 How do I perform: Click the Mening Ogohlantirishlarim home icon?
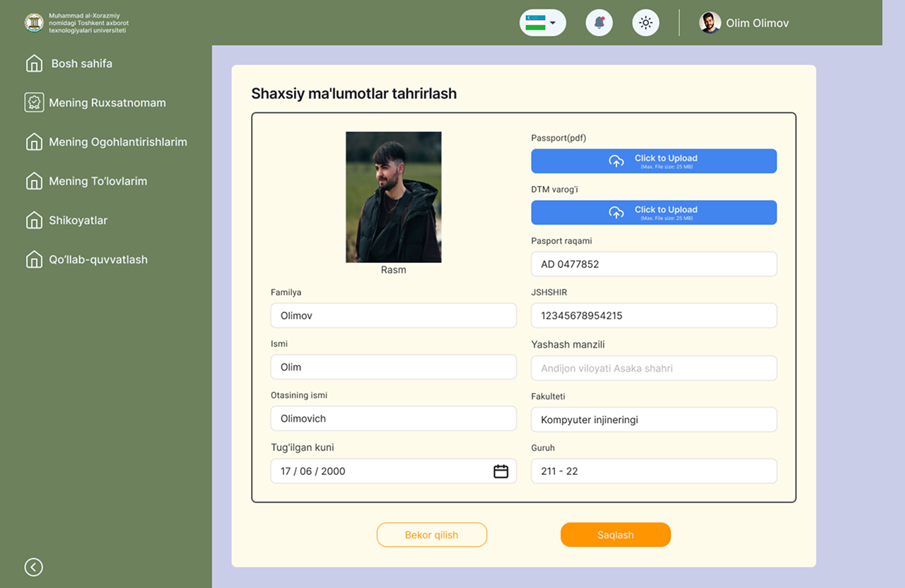[33, 142]
